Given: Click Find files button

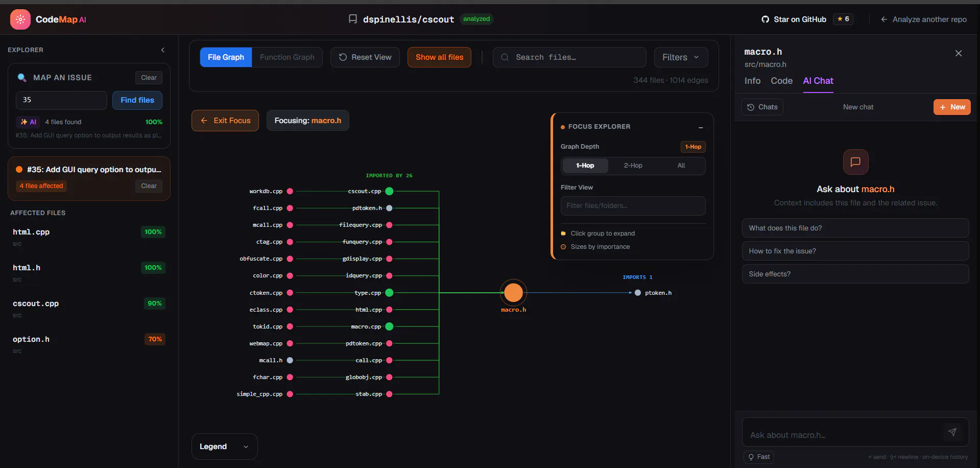Looking at the screenshot, I should [137, 100].
